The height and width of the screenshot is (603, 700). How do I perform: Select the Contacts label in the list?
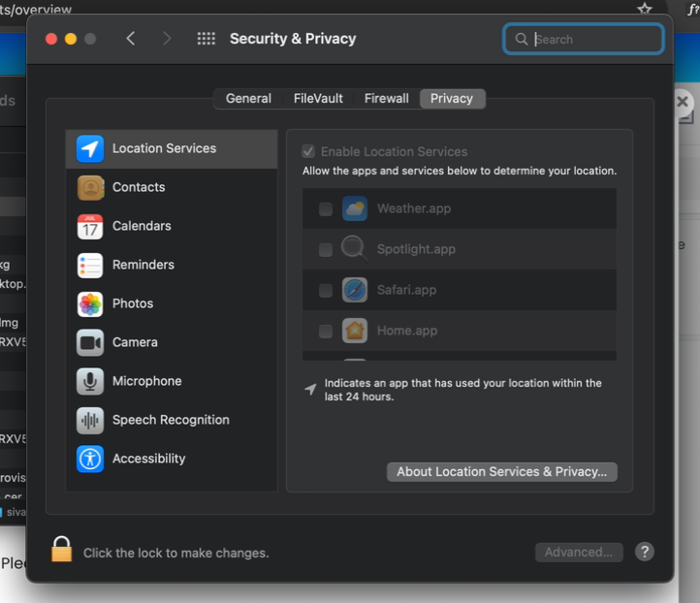(139, 187)
